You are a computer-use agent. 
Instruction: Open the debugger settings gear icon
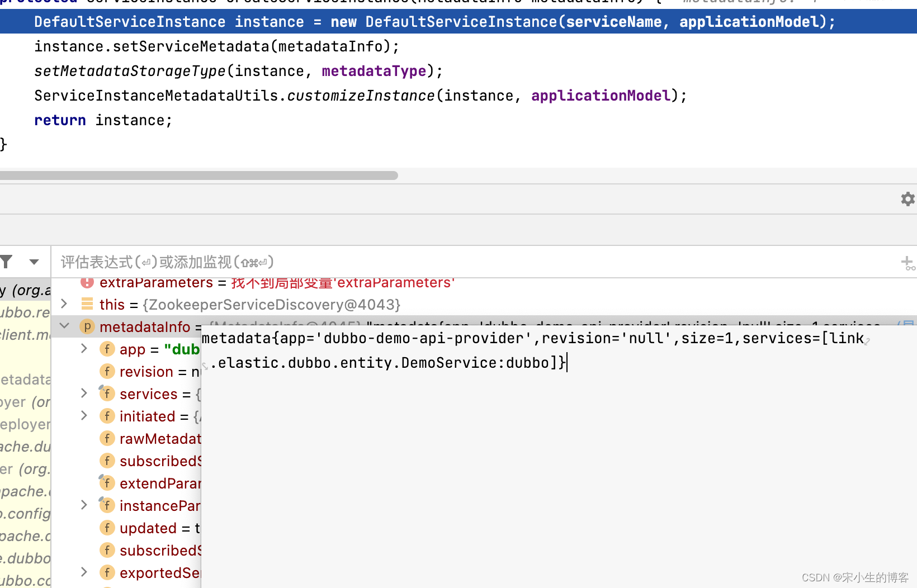coord(907,199)
